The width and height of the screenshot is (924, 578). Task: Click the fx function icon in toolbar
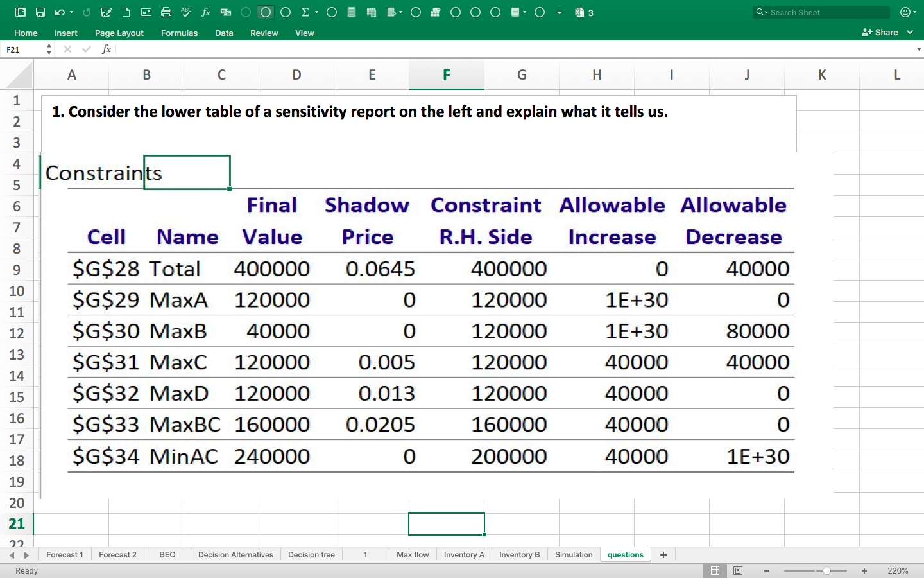click(206, 12)
